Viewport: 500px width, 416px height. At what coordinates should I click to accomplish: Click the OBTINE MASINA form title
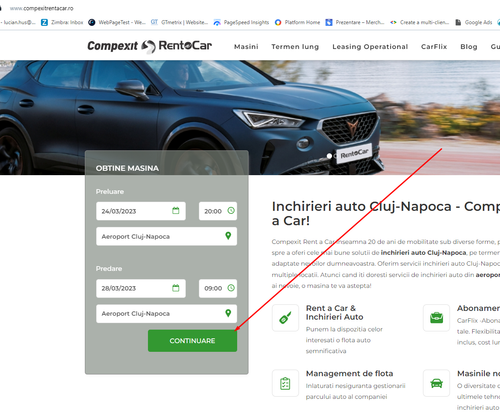[x=127, y=168]
